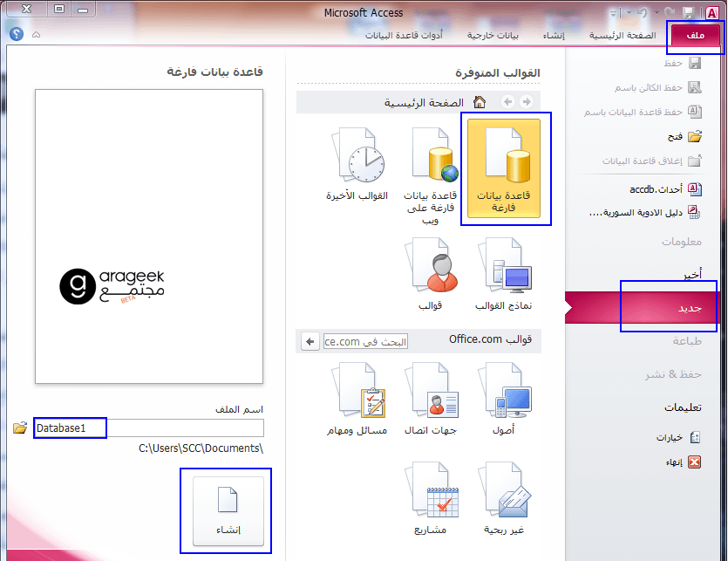Select the Non-profit (غير ربحية) template category

coord(504,498)
